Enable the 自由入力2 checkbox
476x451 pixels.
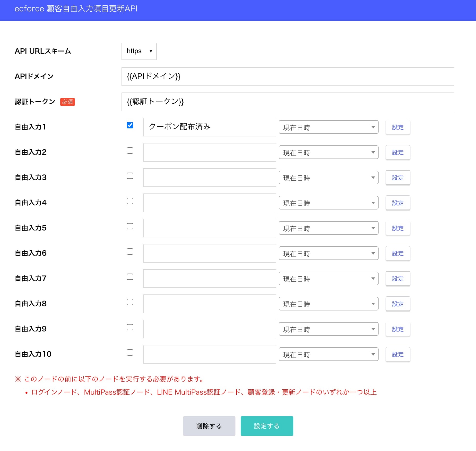[x=130, y=150]
